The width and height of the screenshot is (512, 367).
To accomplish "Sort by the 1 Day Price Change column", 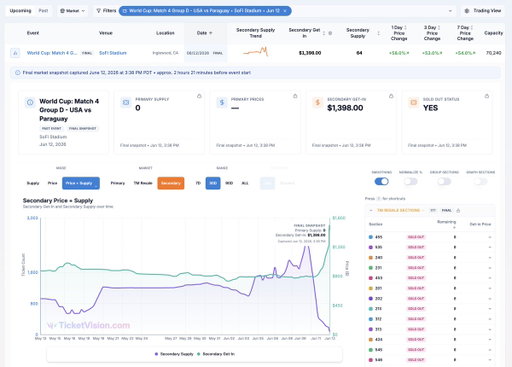I will [x=405, y=28].
